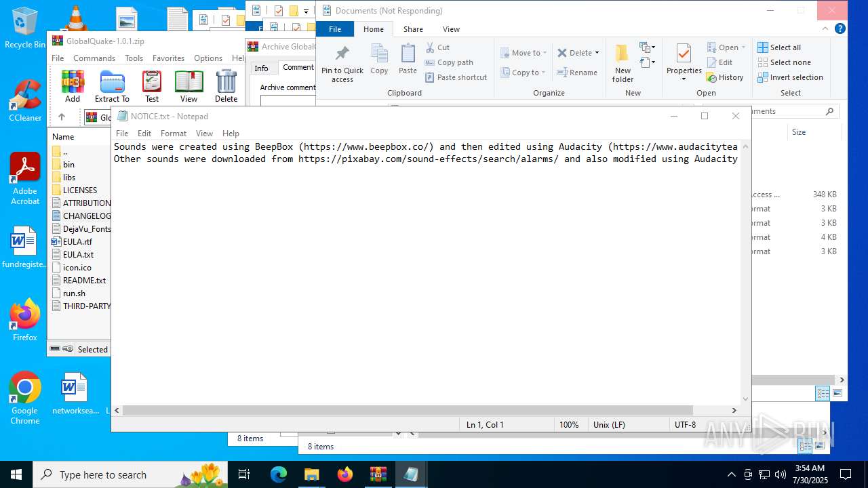
Task: Open the File tab in Documents window
Action: click(x=335, y=29)
